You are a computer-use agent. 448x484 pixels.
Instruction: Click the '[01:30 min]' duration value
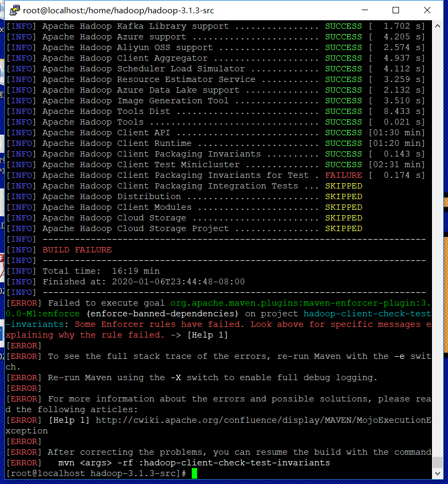tap(397, 133)
